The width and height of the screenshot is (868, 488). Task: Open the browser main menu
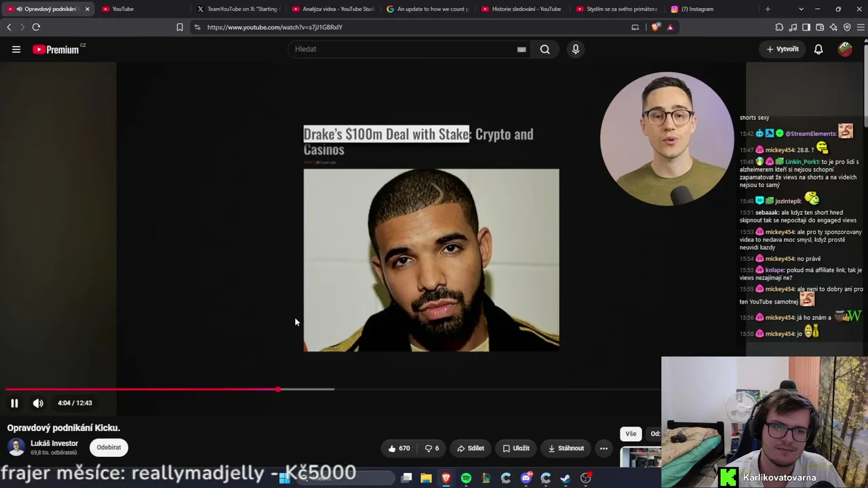(861, 27)
